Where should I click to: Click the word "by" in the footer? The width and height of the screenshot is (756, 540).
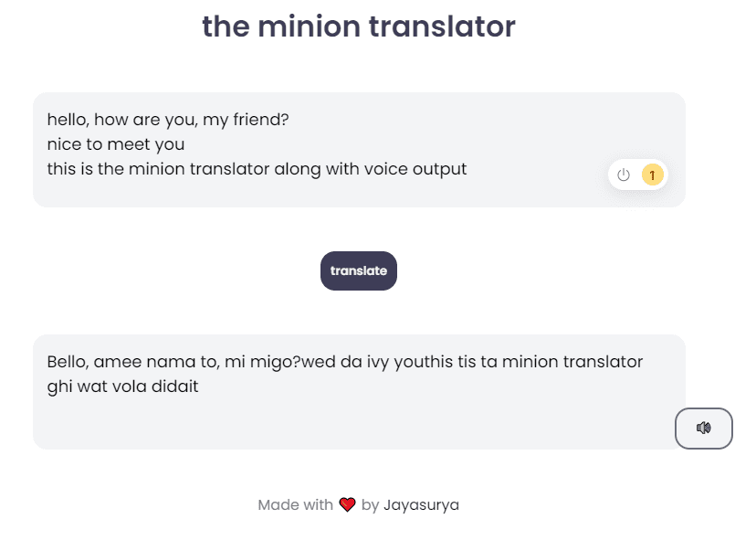pyautogui.click(x=370, y=504)
